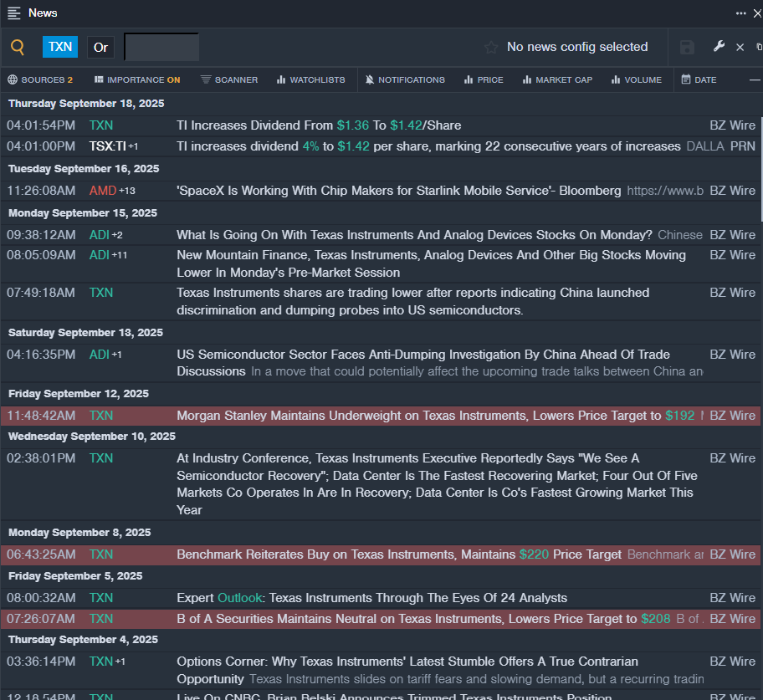
Task: Toggle the Notifications bell filter
Action: 405,80
